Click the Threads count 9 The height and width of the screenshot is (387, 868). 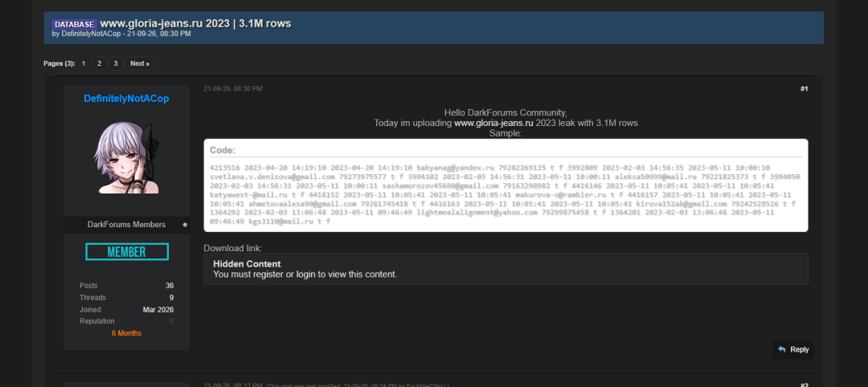coord(172,297)
